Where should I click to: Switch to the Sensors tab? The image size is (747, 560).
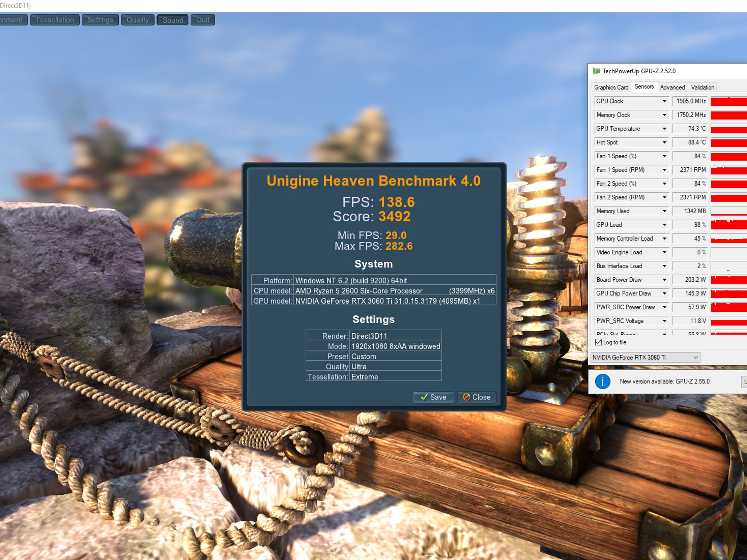coord(644,87)
